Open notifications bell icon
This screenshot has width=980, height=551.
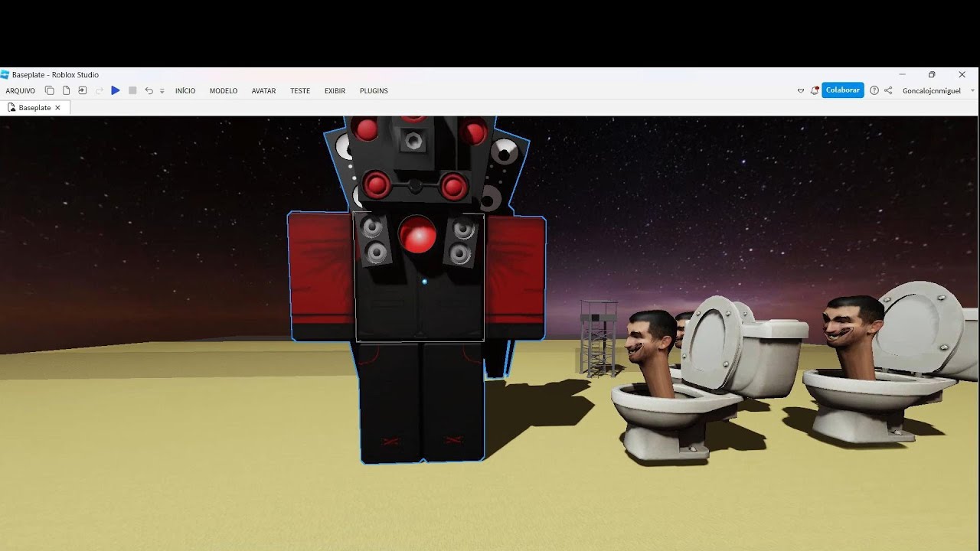click(x=815, y=90)
